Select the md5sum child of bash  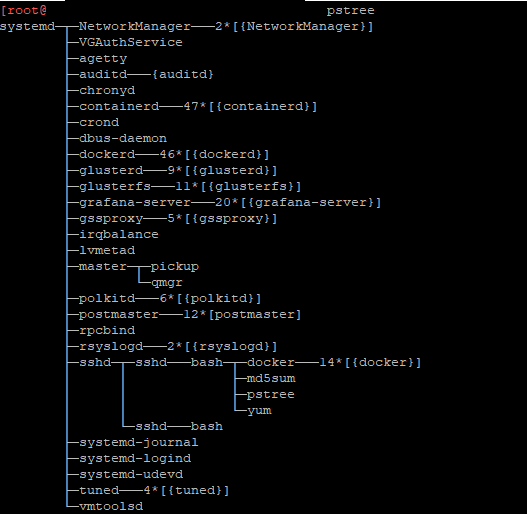tap(271, 379)
